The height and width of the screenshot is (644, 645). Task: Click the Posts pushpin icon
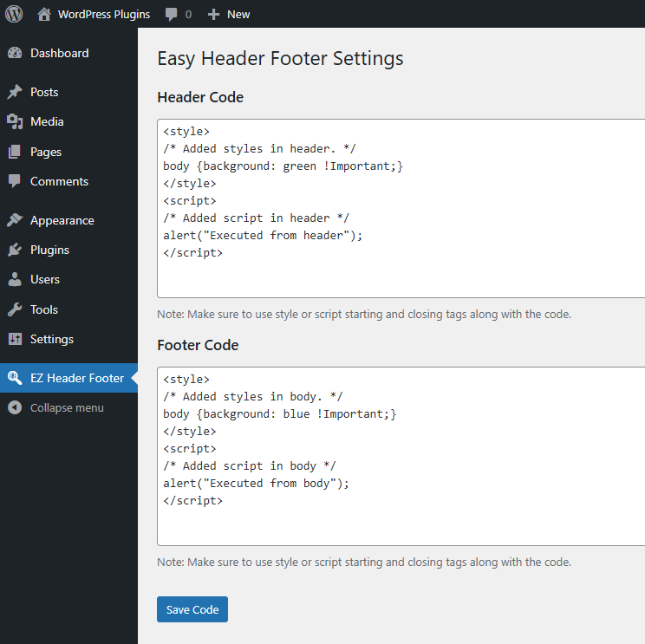tap(15, 92)
